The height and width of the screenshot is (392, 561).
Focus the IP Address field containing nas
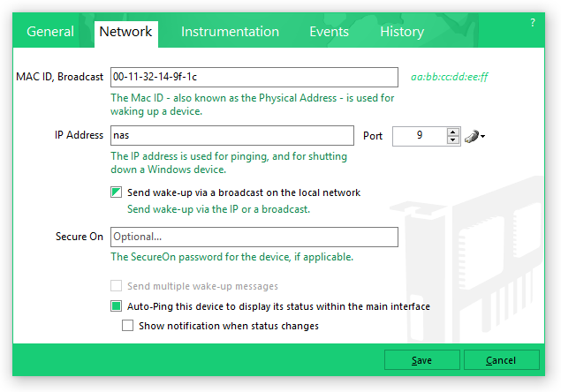[231, 136]
